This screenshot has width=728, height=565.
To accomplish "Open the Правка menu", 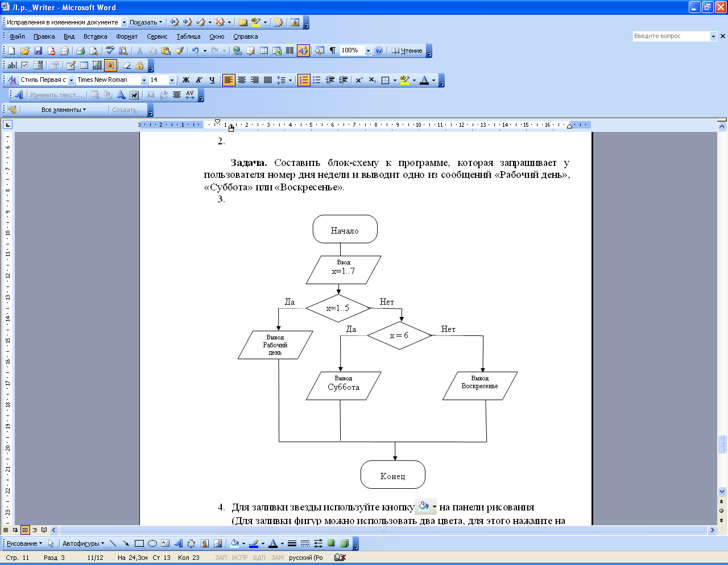I will [x=44, y=36].
